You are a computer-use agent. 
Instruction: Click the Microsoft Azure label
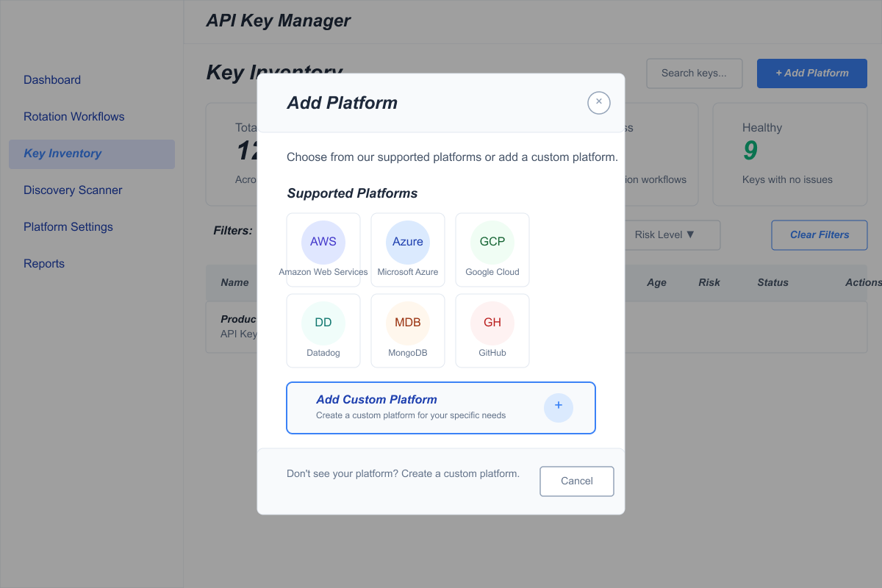tap(408, 272)
